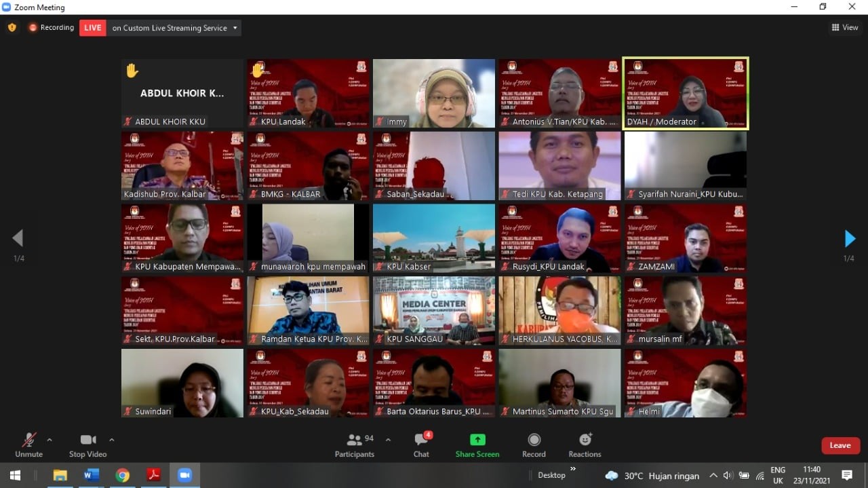Expand the Participants options arrow
Viewport: 868px width, 488px height.
388,440
